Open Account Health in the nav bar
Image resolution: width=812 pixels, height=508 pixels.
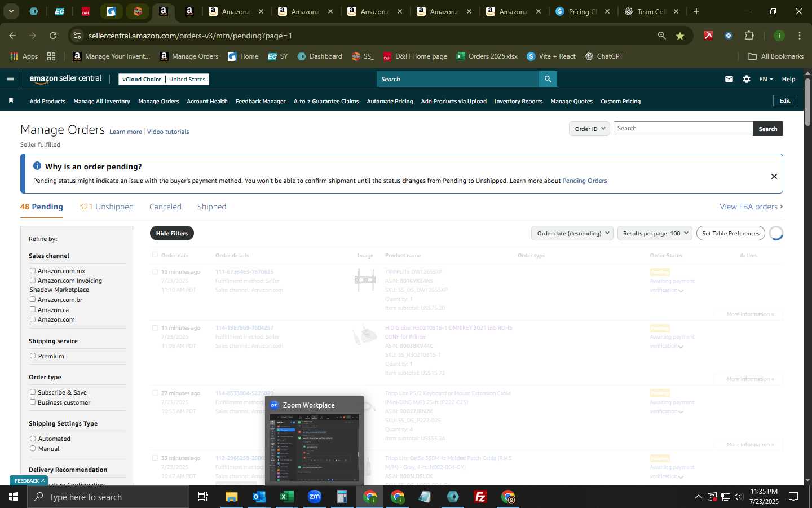tap(207, 102)
